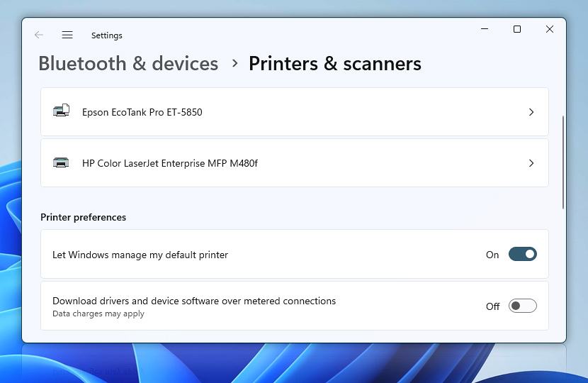Select HP Color LaserJet Enterprise MFP M480f name
The height and width of the screenshot is (383, 588).
tap(170, 163)
